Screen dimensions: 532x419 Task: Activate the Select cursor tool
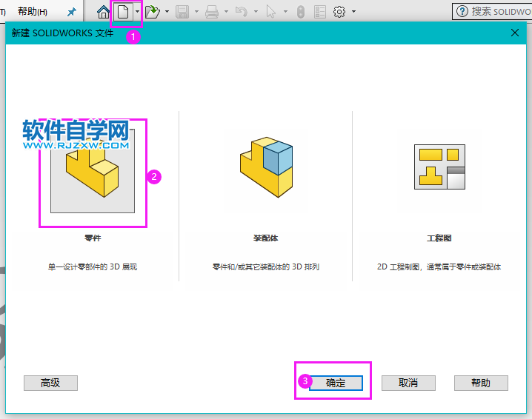click(270, 12)
